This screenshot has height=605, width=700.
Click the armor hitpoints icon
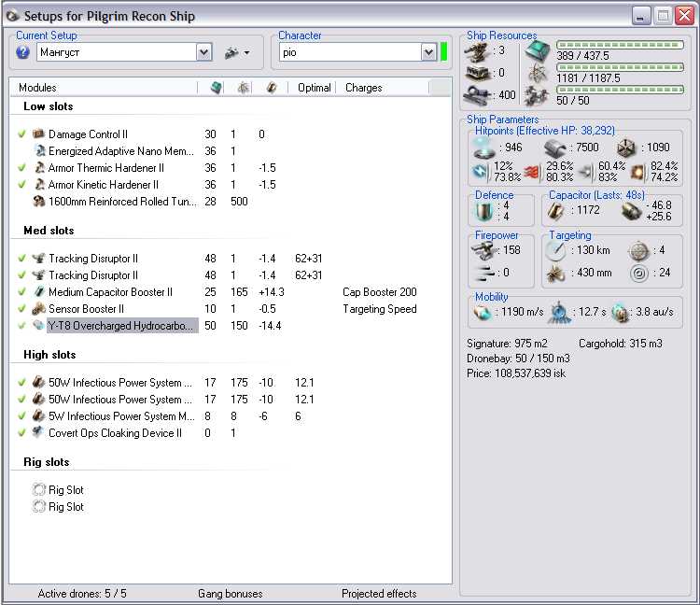(555, 148)
